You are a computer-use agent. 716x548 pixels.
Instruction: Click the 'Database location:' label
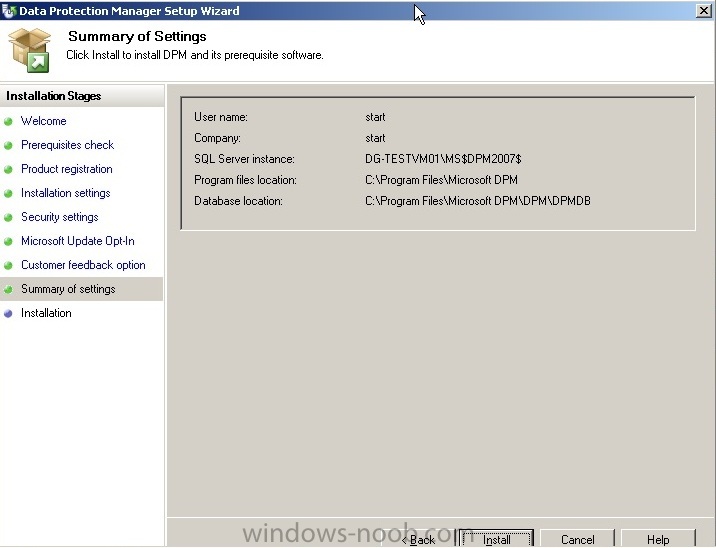pyautogui.click(x=238, y=201)
